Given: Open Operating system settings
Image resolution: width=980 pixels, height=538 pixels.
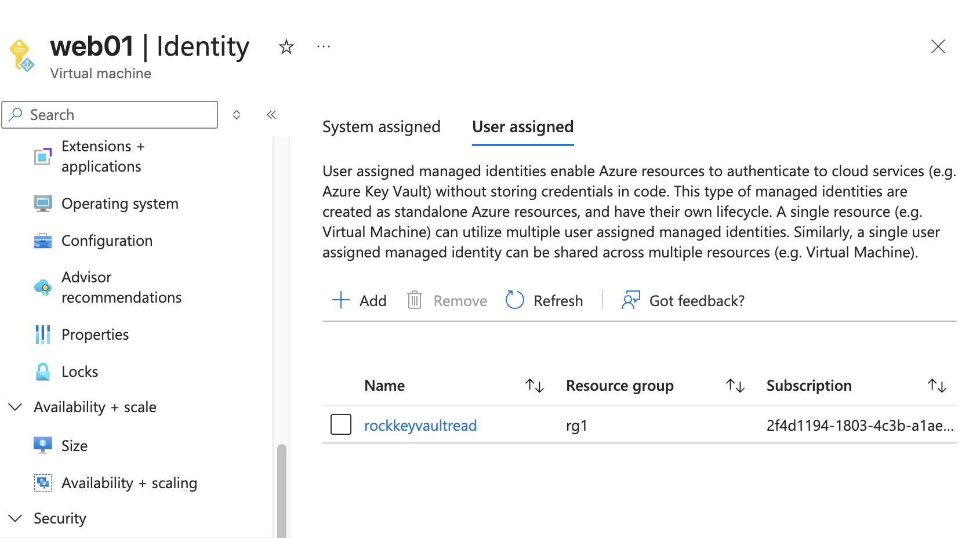Looking at the screenshot, I should click(120, 204).
